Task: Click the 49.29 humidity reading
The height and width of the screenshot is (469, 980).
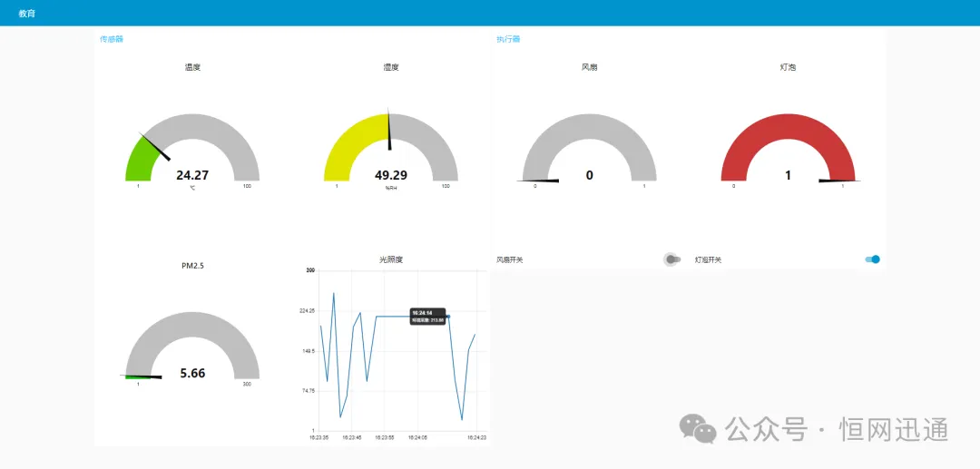Action: click(391, 175)
